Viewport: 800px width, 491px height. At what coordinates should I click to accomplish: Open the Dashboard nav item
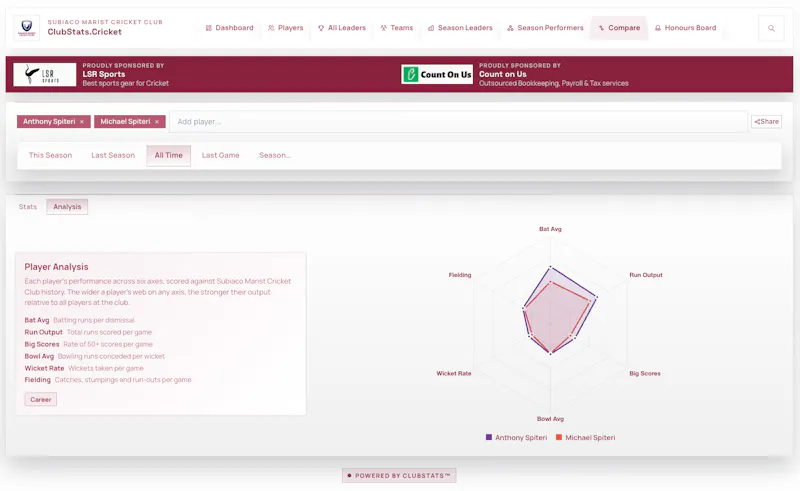(x=229, y=28)
